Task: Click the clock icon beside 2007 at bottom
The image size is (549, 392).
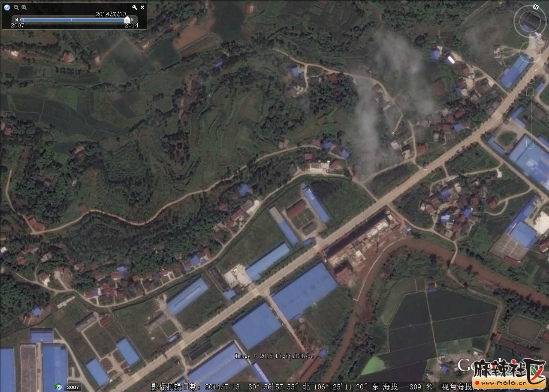Action: tap(58, 387)
